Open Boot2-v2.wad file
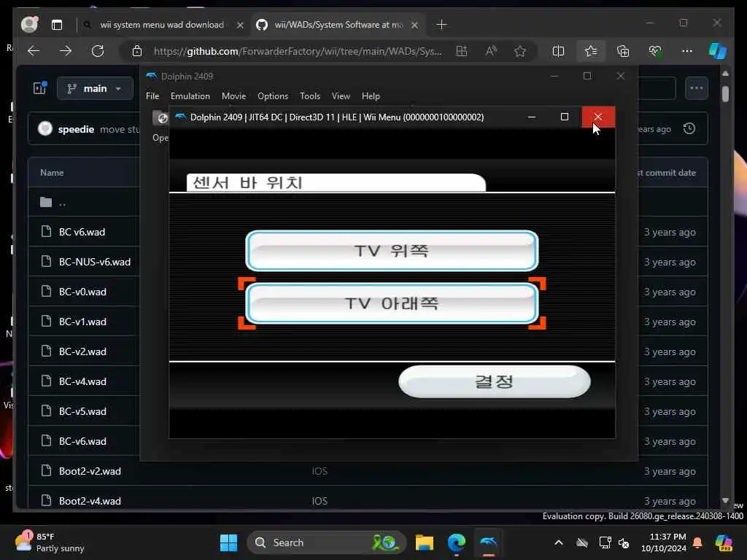Screen dimensions: 747x560 90,471
